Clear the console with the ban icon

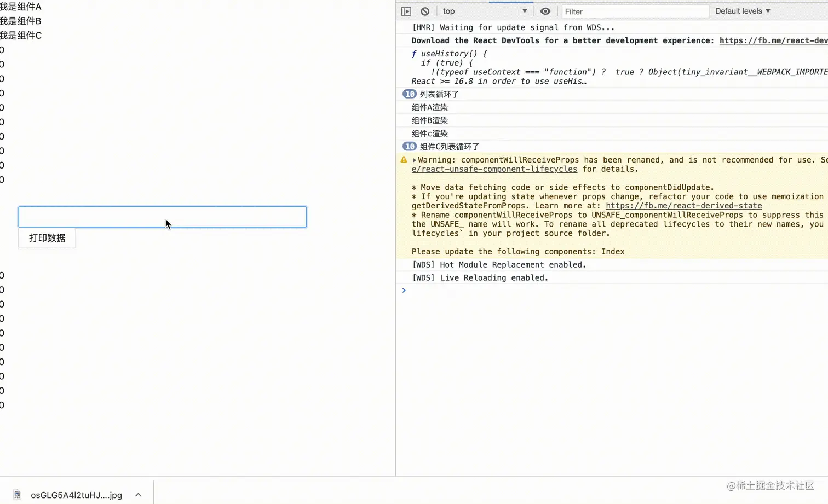coord(425,11)
